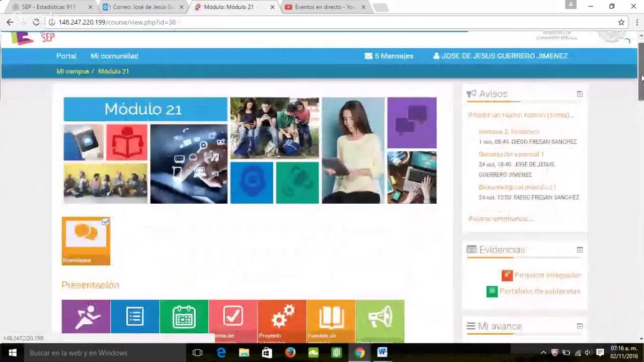Open File Explorer from the taskbar

pyautogui.click(x=244, y=353)
